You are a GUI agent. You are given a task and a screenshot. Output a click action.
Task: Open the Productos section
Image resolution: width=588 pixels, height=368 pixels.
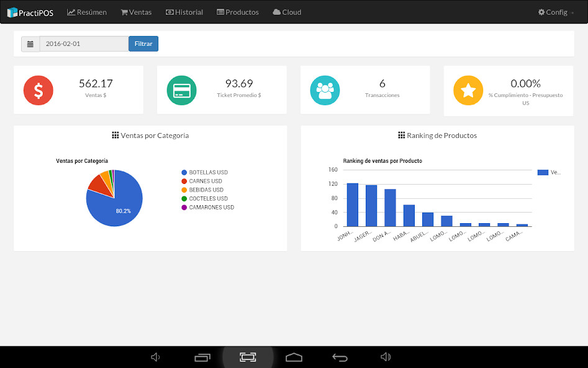(x=238, y=12)
